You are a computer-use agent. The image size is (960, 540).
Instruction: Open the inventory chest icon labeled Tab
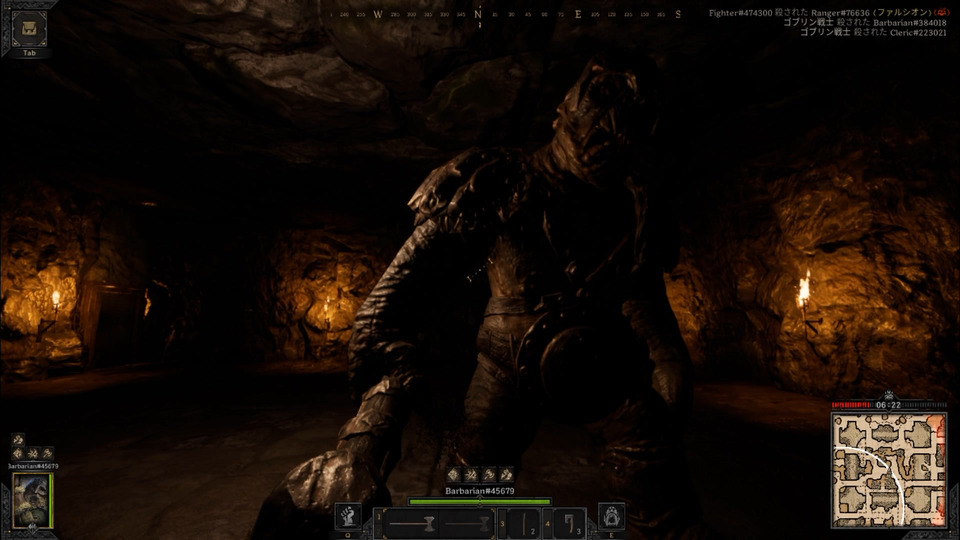pyautogui.click(x=29, y=29)
